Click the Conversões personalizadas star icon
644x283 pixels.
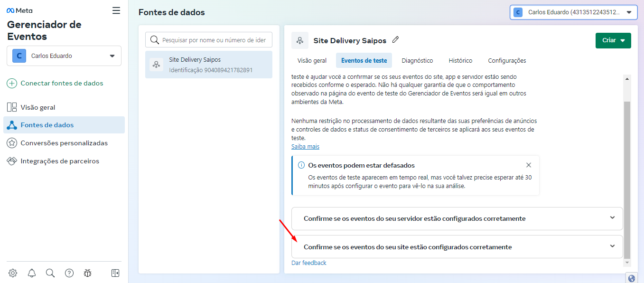tap(12, 143)
